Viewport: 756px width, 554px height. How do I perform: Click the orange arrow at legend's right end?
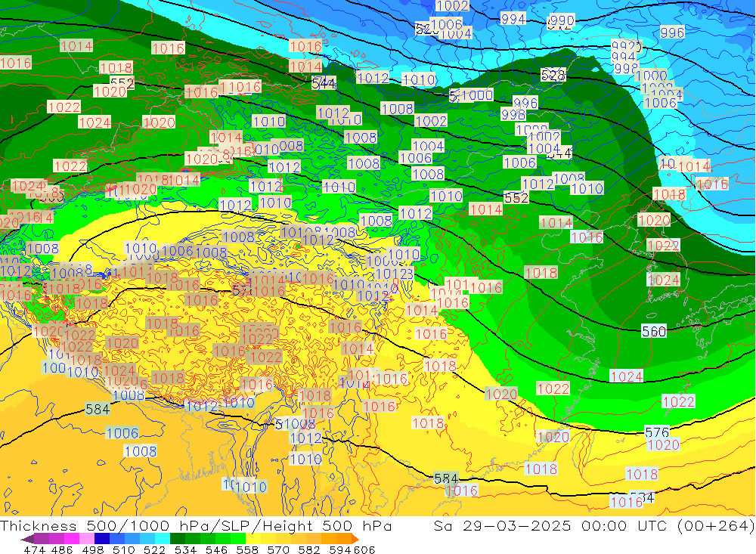355,538
